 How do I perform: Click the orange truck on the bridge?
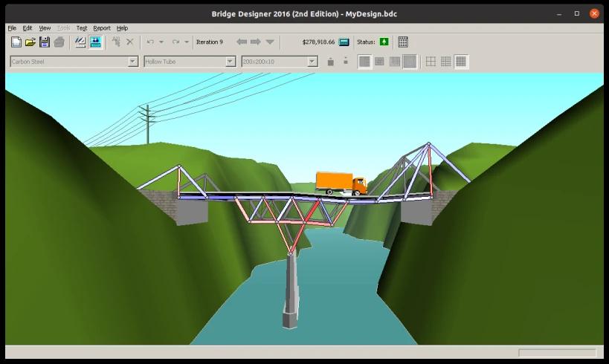tap(341, 183)
